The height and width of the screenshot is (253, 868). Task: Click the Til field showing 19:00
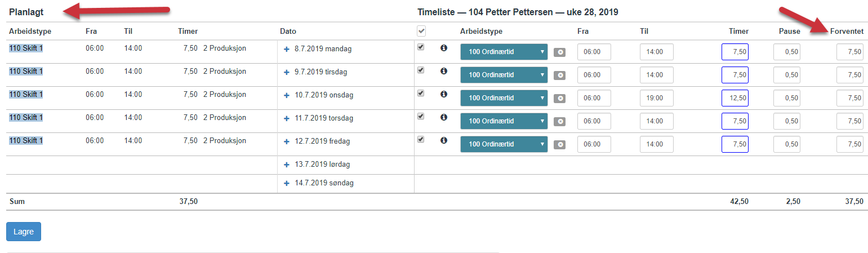point(657,98)
